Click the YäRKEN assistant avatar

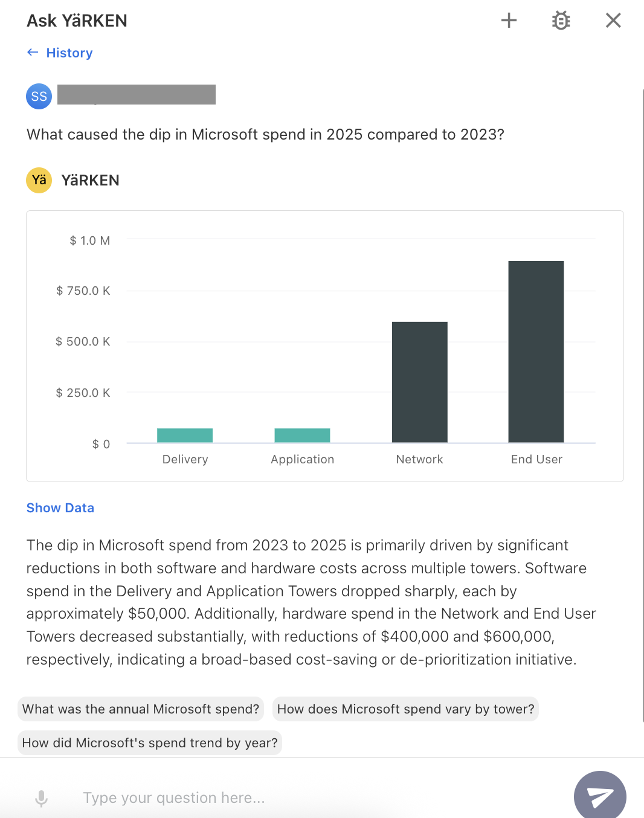(39, 180)
